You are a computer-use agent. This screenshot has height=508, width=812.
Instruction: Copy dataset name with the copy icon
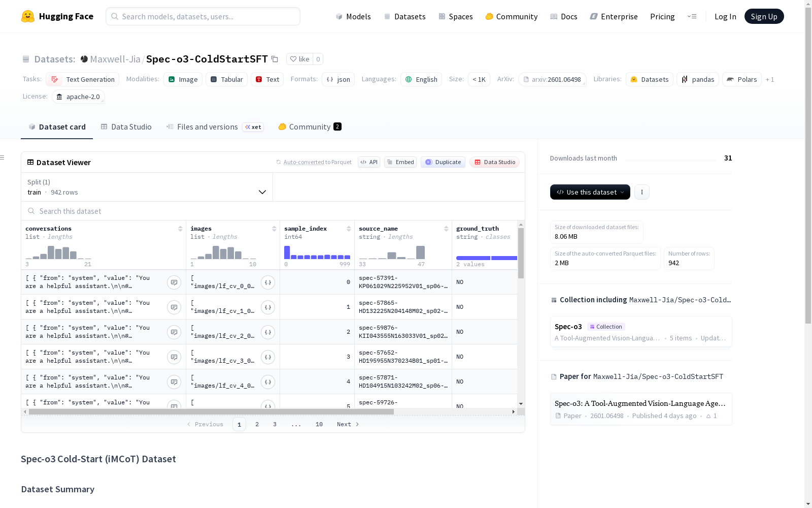275,59
